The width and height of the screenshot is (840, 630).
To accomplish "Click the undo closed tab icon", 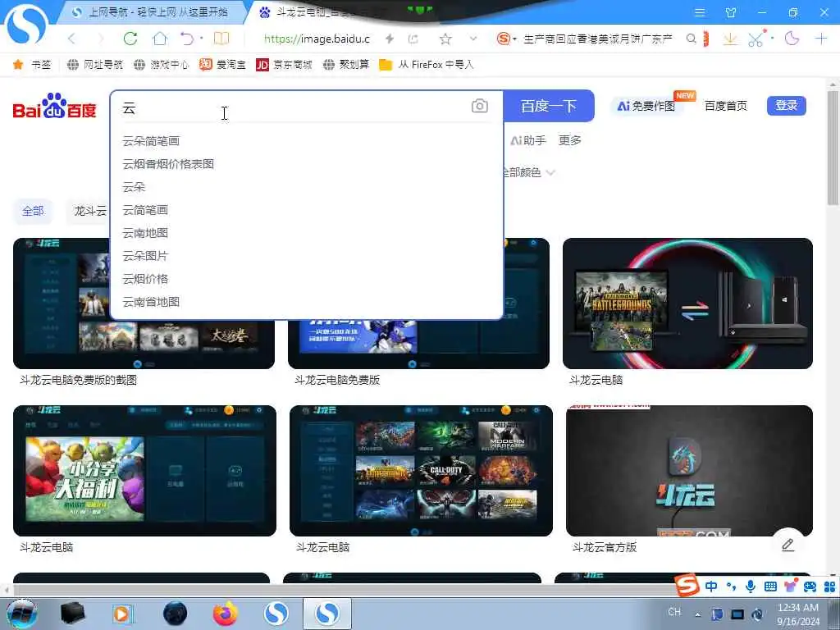I will [187, 39].
